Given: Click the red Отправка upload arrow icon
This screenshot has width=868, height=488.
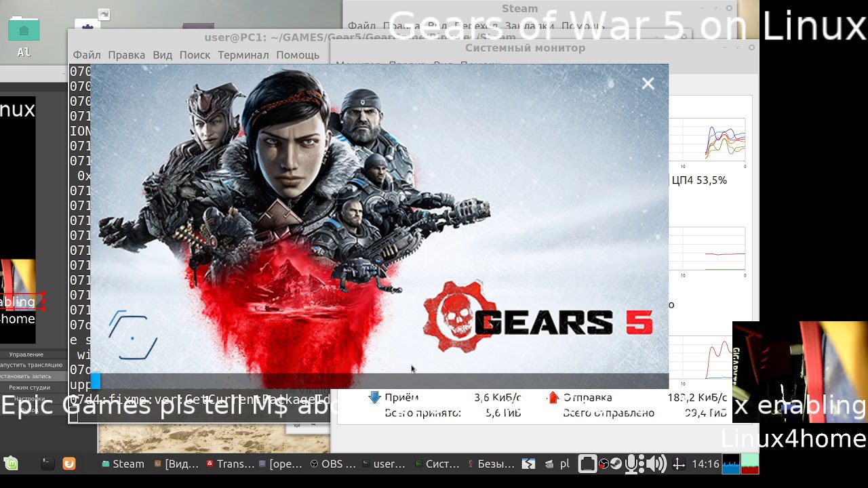Looking at the screenshot, I should (553, 398).
